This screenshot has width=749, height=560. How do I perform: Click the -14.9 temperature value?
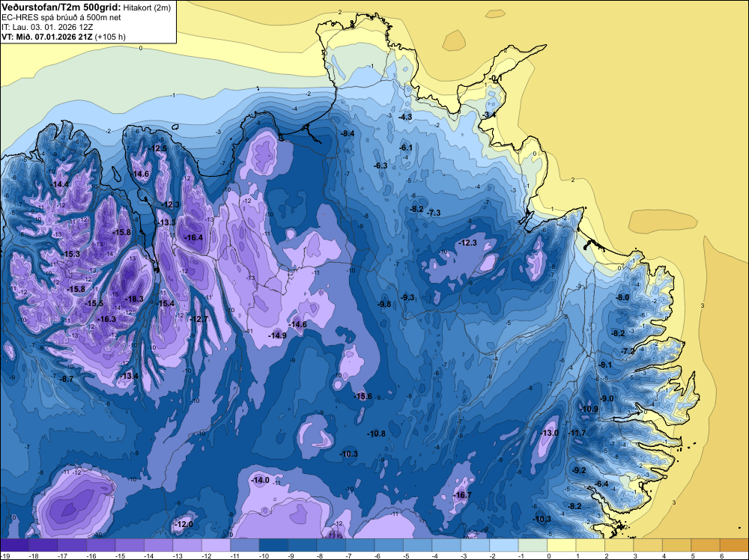277,335
